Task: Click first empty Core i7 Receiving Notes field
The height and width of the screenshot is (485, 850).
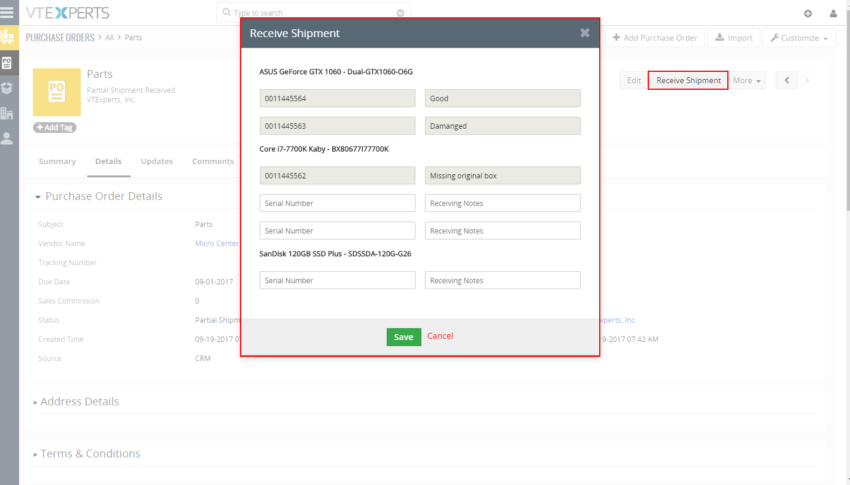Action: coord(503,203)
